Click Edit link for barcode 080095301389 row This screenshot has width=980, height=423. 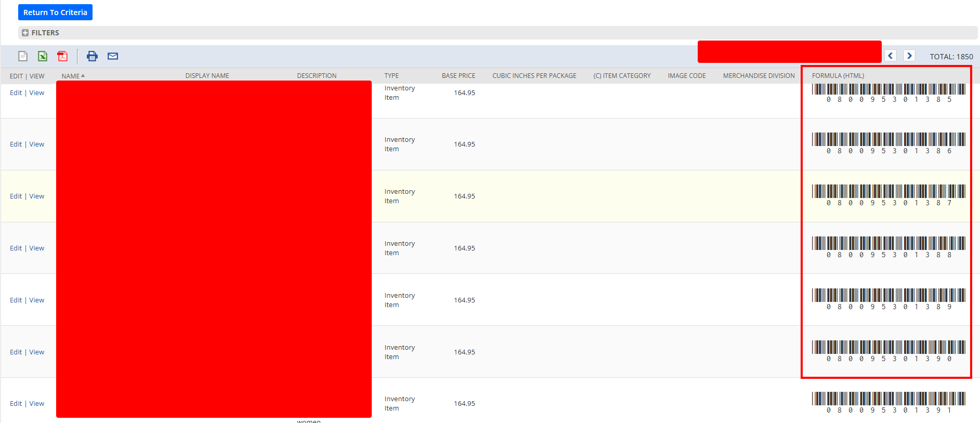pyautogui.click(x=16, y=300)
